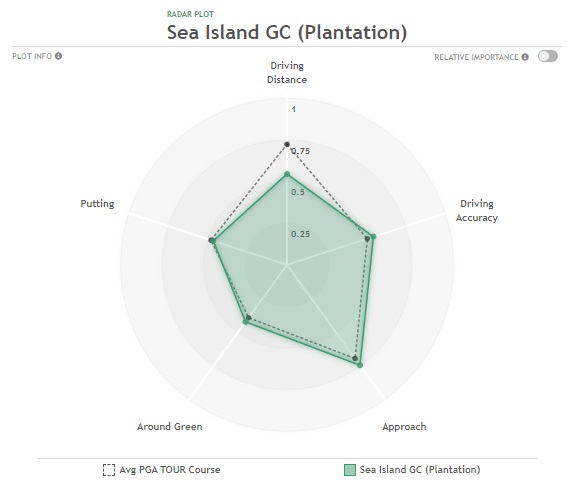The height and width of the screenshot is (494, 587).
Task: Click the Around Green axis label
Action: click(170, 427)
